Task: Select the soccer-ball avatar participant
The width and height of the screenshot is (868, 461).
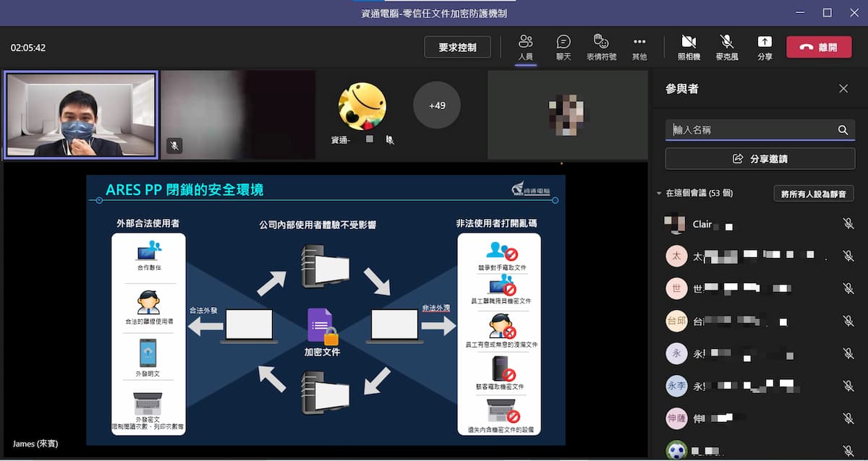Action: 676,450
